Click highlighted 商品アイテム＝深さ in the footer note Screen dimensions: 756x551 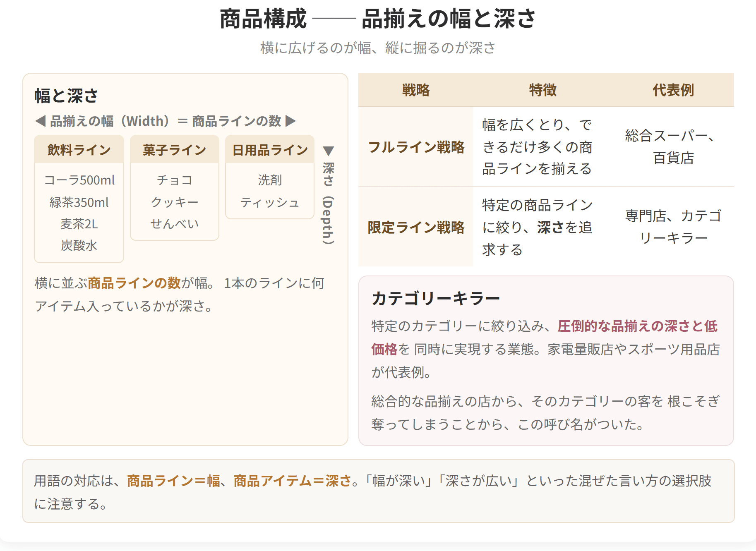click(x=293, y=481)
